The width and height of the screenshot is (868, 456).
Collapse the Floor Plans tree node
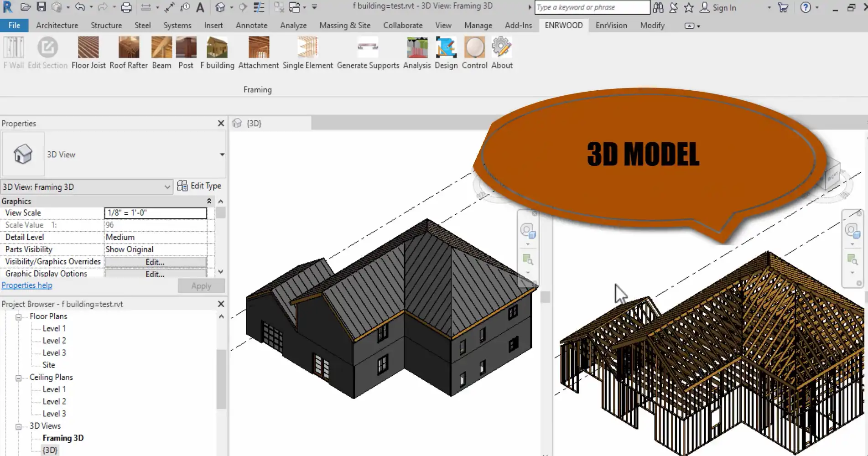(x=18, y=316)
